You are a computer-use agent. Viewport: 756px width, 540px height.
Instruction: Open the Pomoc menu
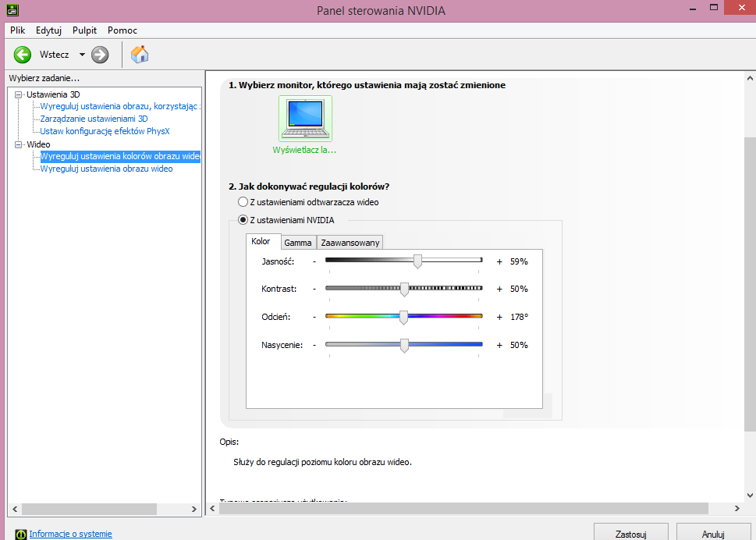point(122,30)
